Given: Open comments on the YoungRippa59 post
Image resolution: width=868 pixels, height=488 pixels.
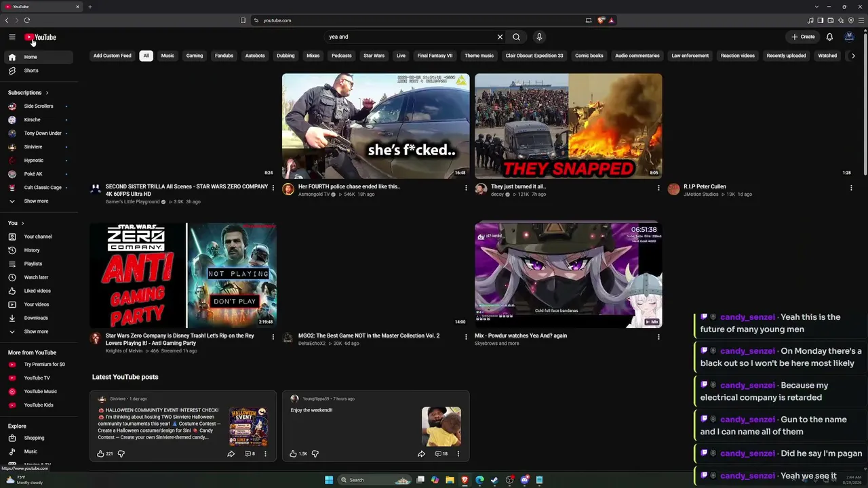Looking at the screenshot, I should tap(441, 453).
